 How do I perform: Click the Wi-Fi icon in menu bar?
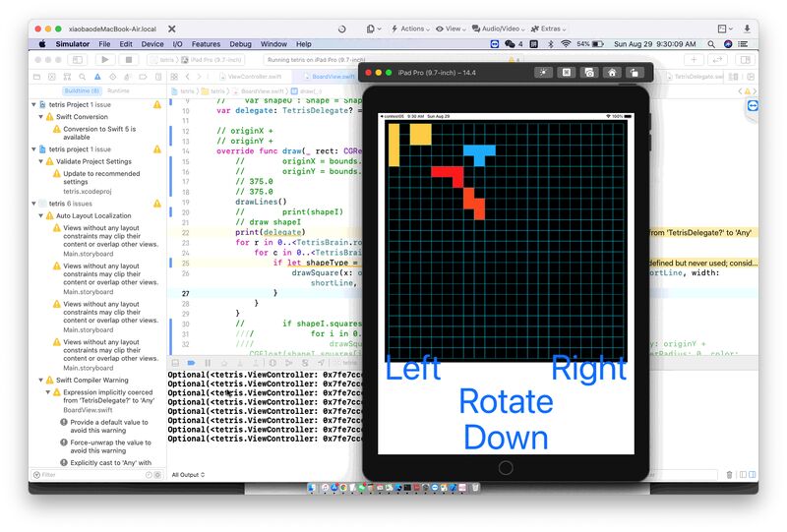[566, 44]
